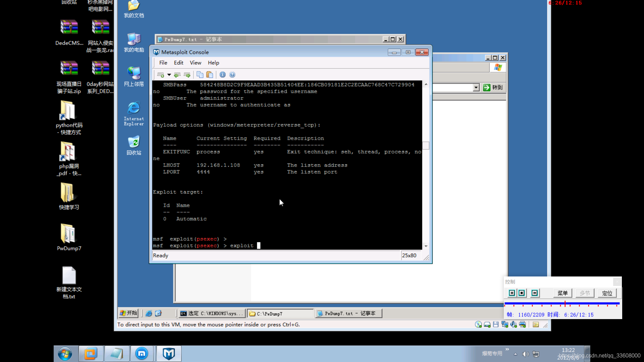
Task: Select the console vertical scrollbar thumb
Action: coord(426,145)
